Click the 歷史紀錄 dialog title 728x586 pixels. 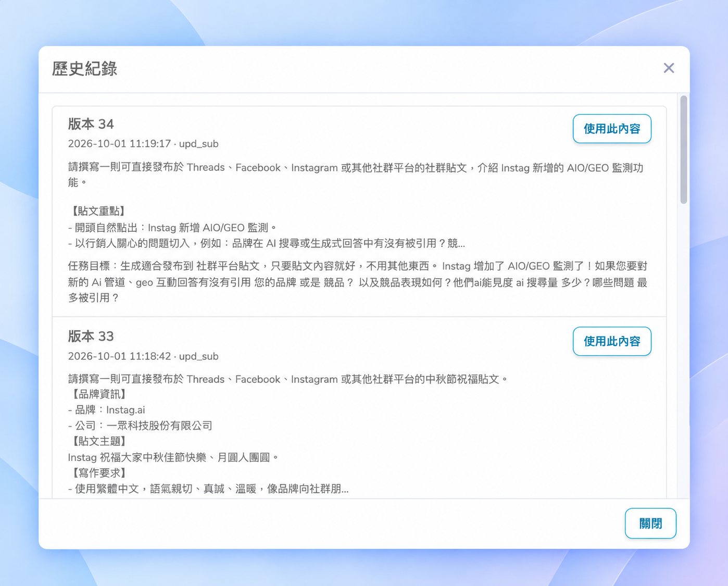[x=84, y=69]
